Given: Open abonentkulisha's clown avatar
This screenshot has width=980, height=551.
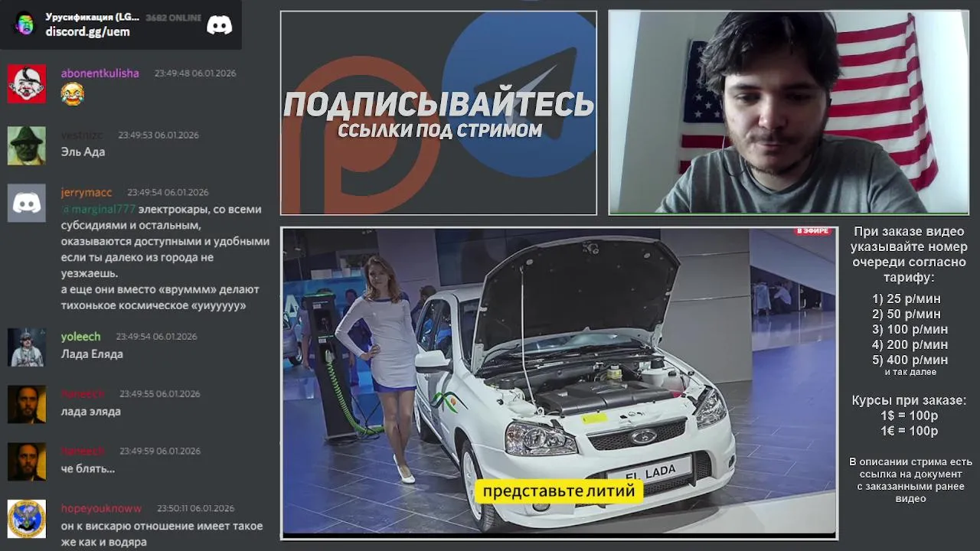Looking at the screenshot, I should point(27,84).
